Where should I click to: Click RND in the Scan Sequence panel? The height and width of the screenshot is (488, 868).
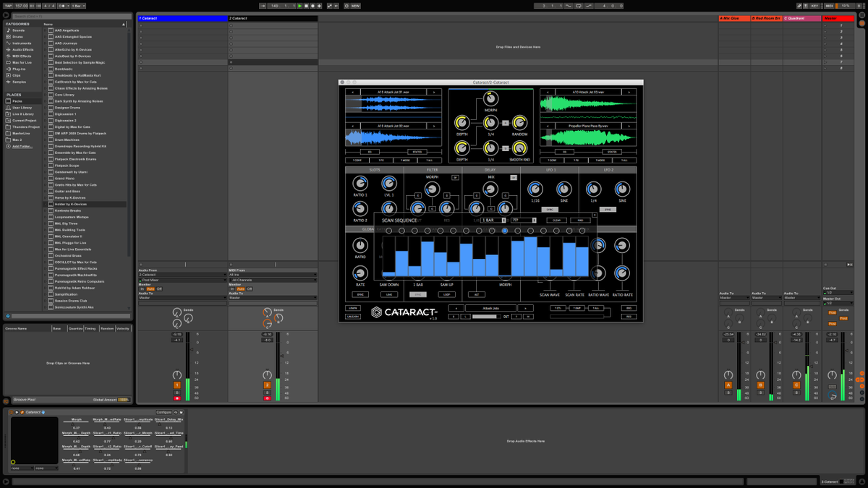coord(580,221)
